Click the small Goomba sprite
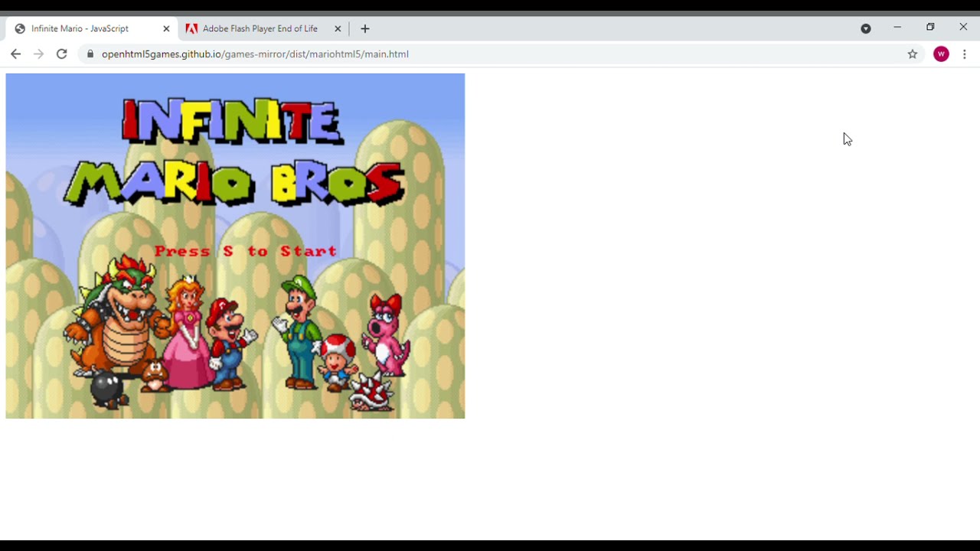 coord(155,375)
